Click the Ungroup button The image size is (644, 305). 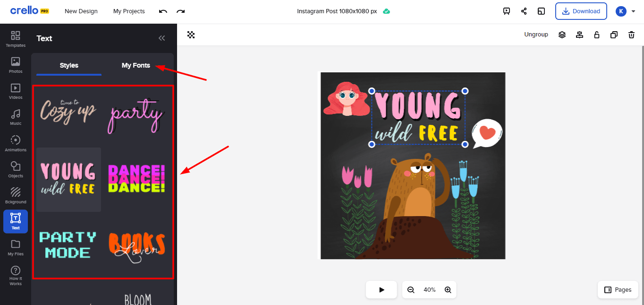536,35
